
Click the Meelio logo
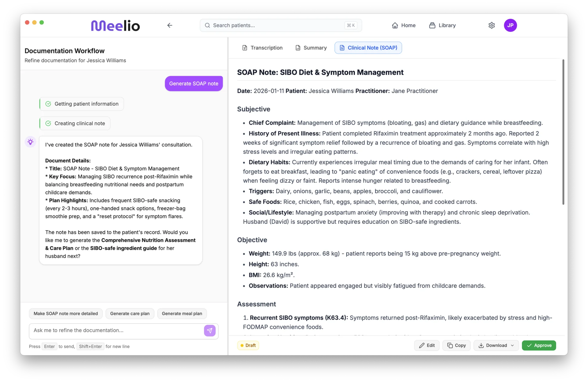(115, 26)
